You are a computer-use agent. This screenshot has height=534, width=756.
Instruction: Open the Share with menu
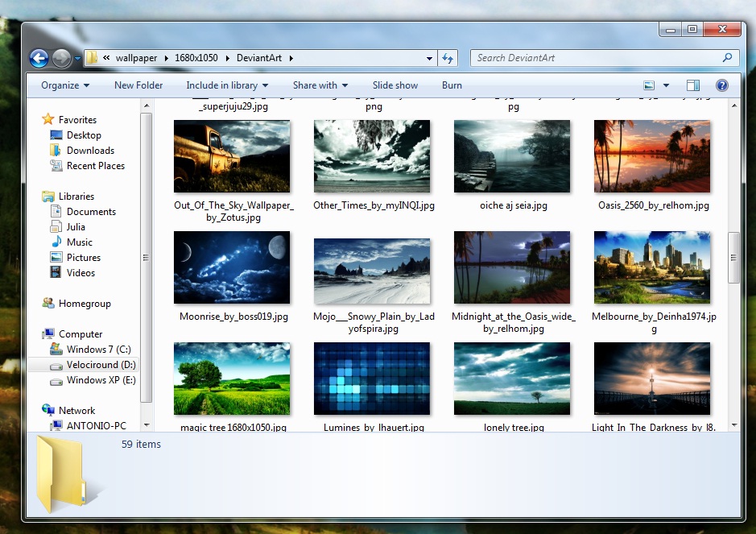(320, 85)
